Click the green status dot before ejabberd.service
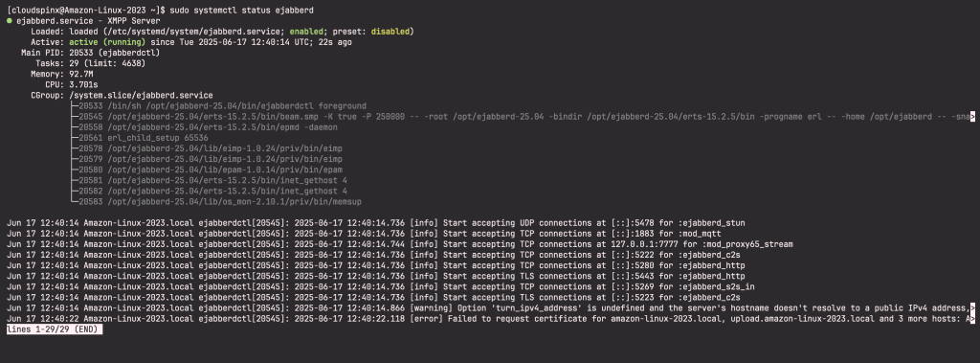This screenshot has height=363, width=980. tap(10, 21)
